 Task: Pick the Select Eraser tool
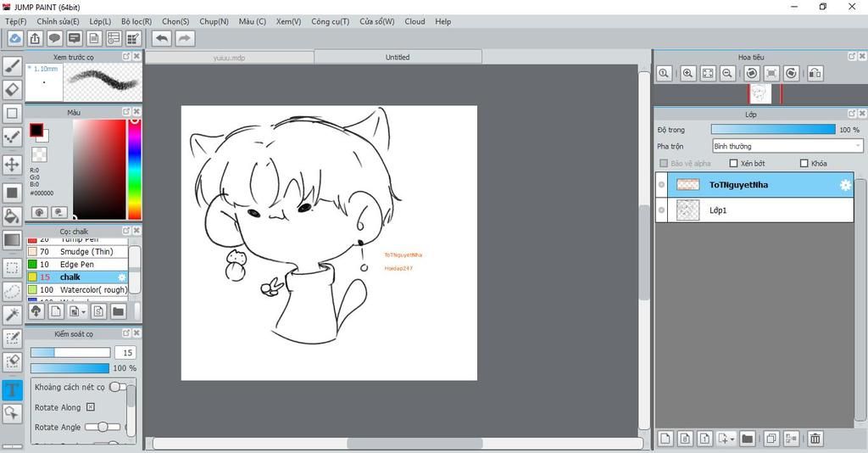click(x=12, y=361)
